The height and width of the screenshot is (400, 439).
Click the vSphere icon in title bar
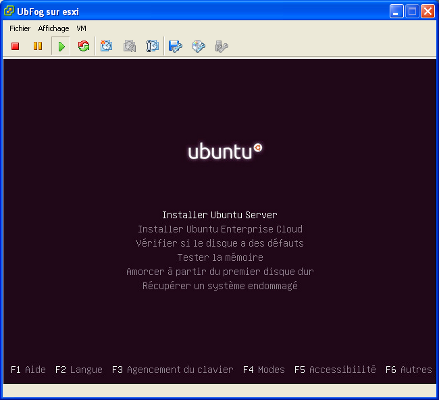click(9, 11)
